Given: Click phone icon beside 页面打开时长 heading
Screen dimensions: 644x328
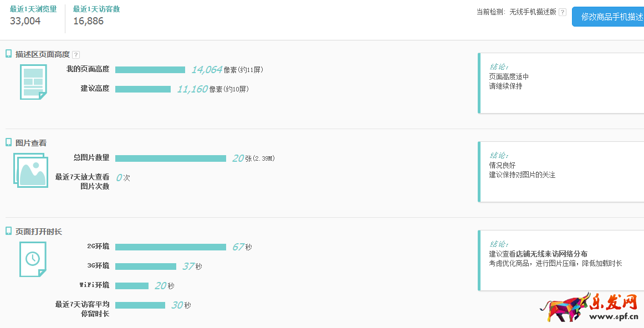Looking at the screenshot, I should tap(9, 231).
